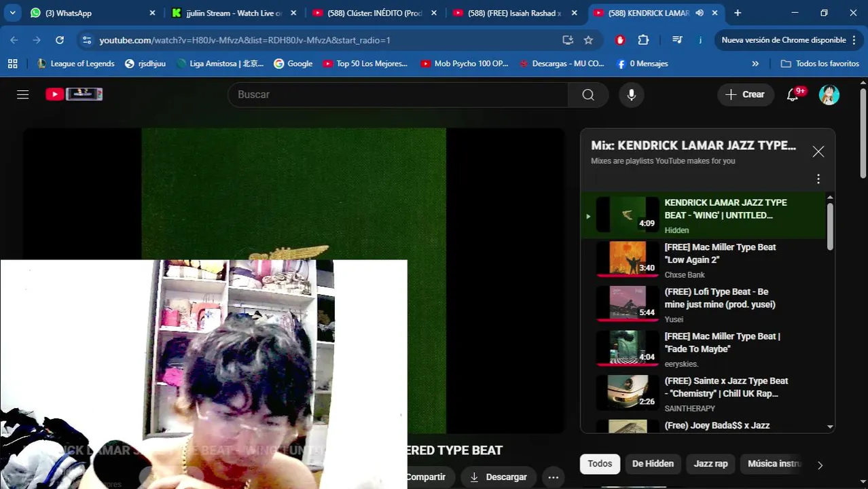Image resolution: width=868 pixels, height=489 pixels.
Task: Open Mix playlist three-dot options
Action: [818, 179]
